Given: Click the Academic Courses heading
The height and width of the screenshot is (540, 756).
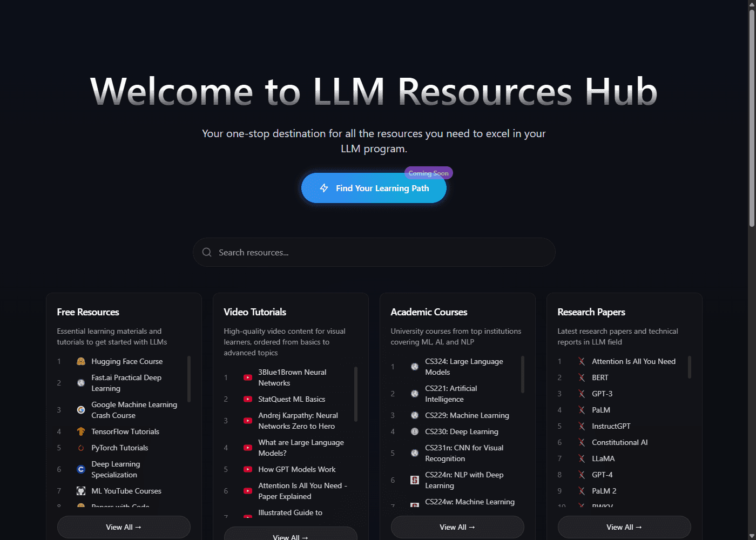Looking at the screenshot, I should point(429,312).
